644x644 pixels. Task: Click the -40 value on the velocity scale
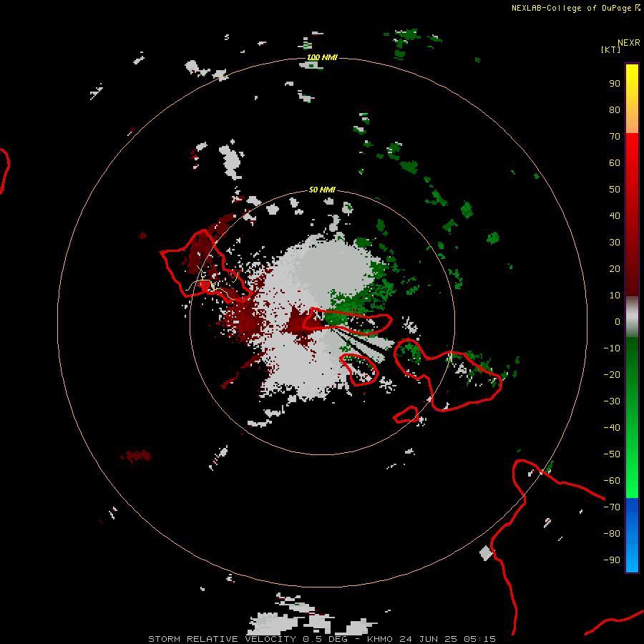coord(612,428)
